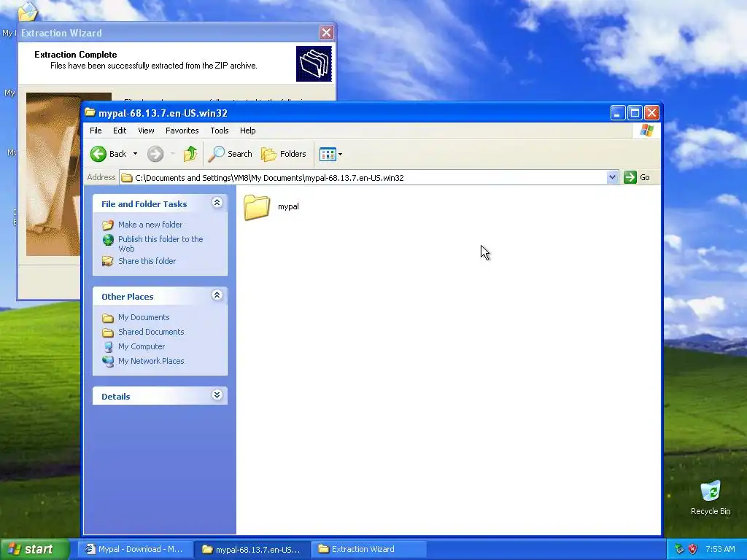Open the Favorites menu

[182, 131]
